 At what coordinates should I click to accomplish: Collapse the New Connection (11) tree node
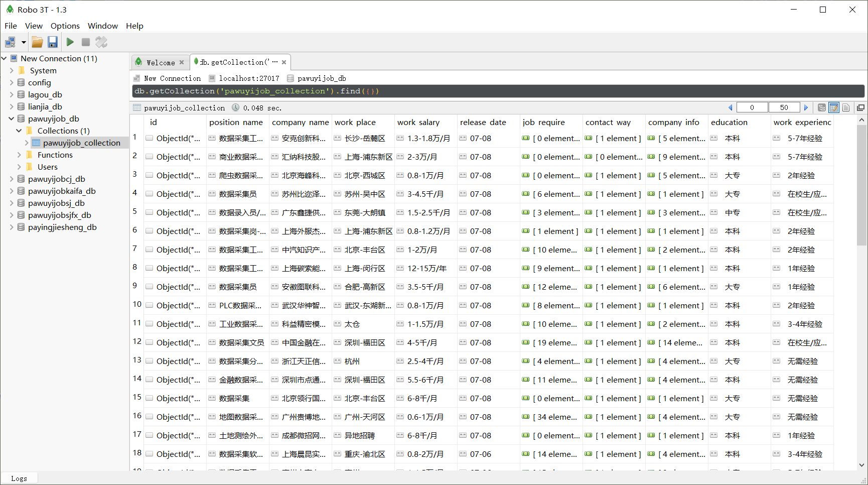coord(4,58)
